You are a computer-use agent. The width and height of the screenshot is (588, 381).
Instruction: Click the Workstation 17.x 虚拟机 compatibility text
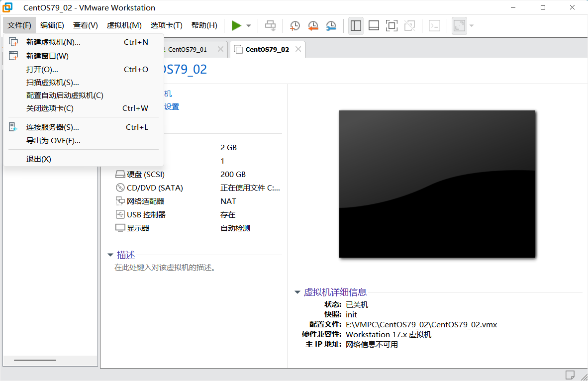click(389, 335)
